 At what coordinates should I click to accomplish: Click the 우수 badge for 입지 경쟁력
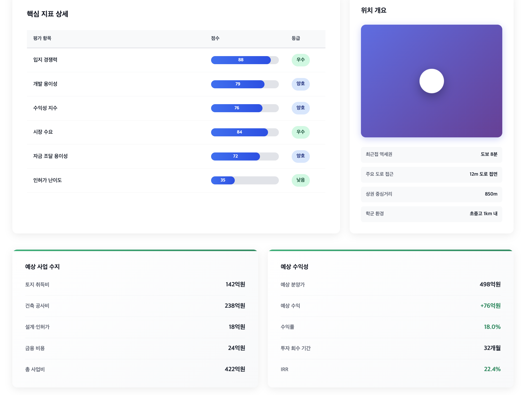300,60
